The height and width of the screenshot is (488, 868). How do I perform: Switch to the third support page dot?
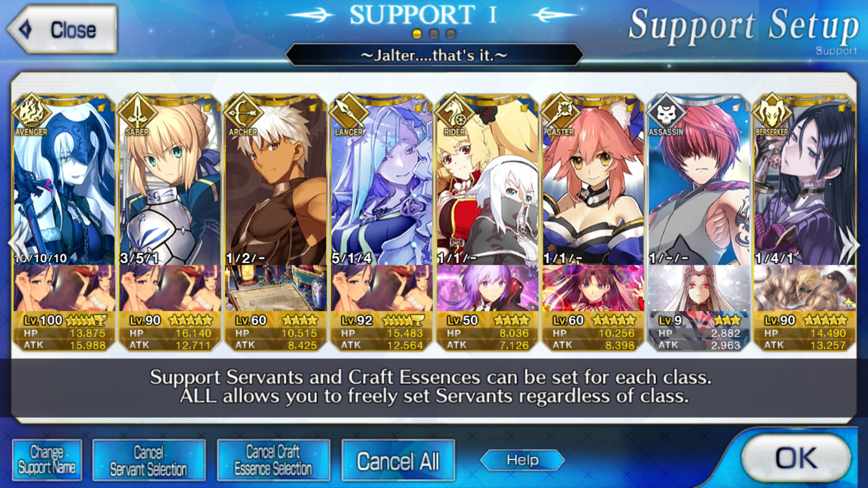tap(451, 34)
